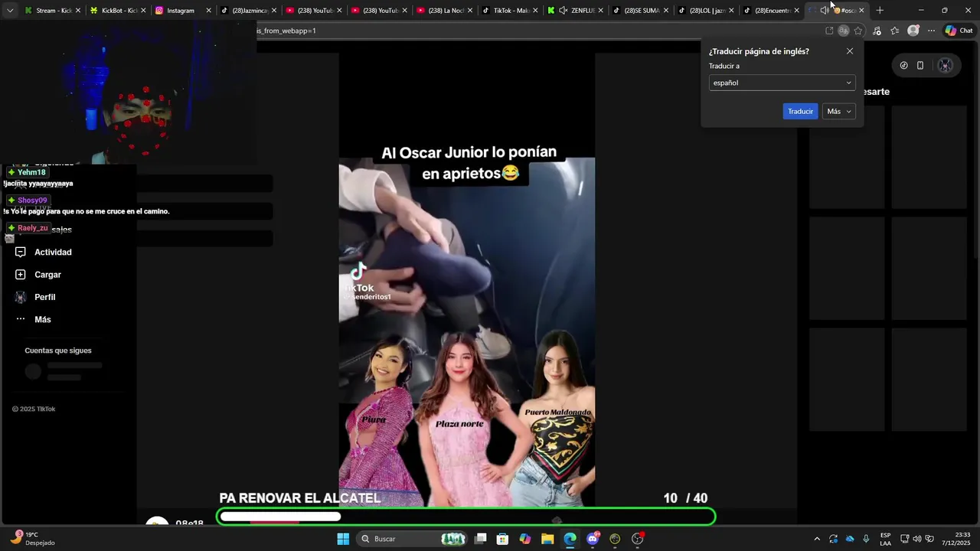Image resolution: width=980 pixels, height=551 pixels.
Task: Click the OneDrive cloud tray icon
Action: click(850, 539)
